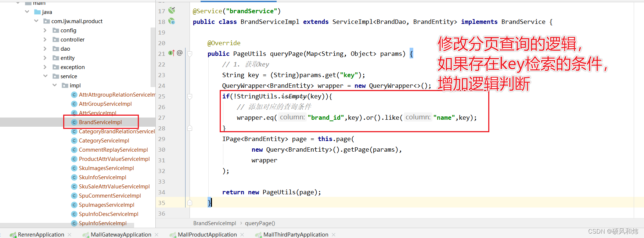
Task: Select AttrServiceImpl in the tree
Action: (98, 113)
